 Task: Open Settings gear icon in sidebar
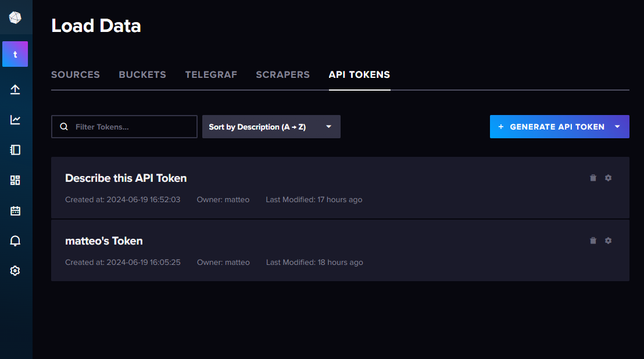15,271
